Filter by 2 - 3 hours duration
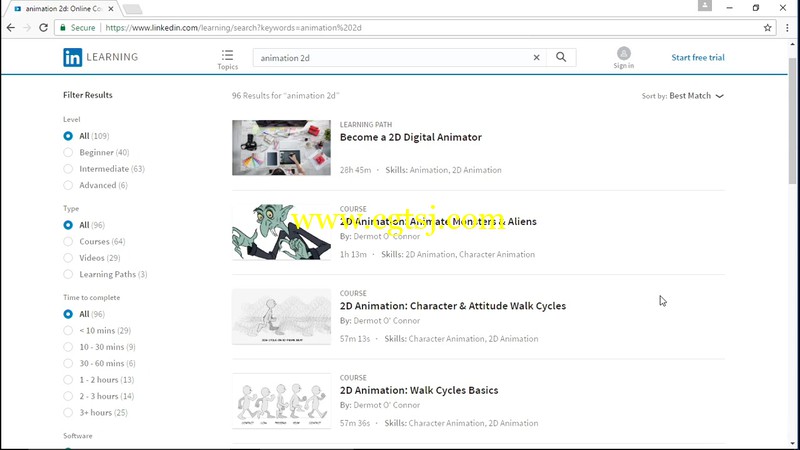This screenshot has width=800, height=450. 68,396
